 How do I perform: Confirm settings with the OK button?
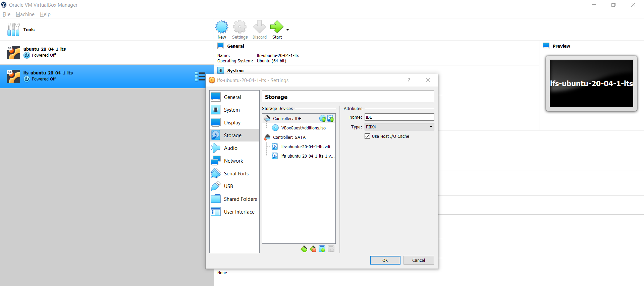pyautogui.click(x=385, y=260)
